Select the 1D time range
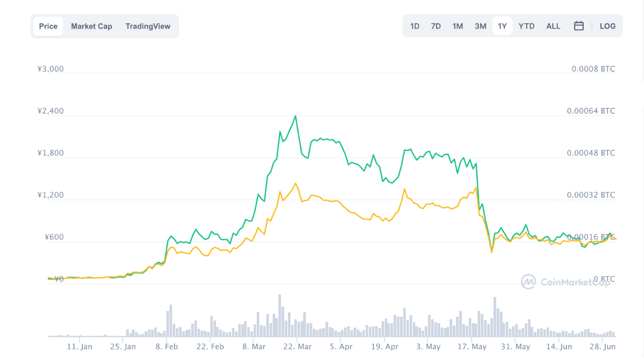This screenshot has width=644, height=358. tap(415, 26)
